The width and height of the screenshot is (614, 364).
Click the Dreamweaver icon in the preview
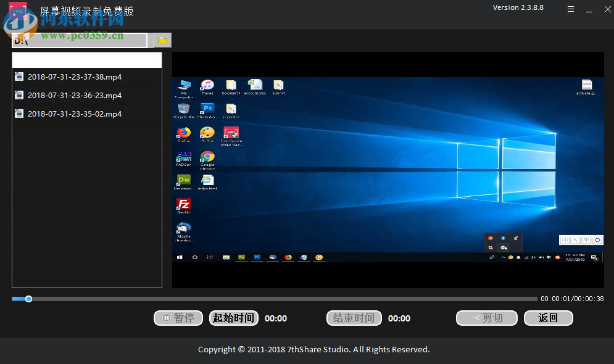tap(183, 180)
